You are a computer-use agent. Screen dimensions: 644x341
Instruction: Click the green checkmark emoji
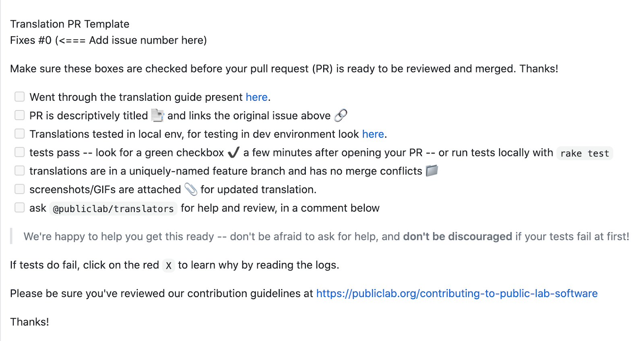233,153
